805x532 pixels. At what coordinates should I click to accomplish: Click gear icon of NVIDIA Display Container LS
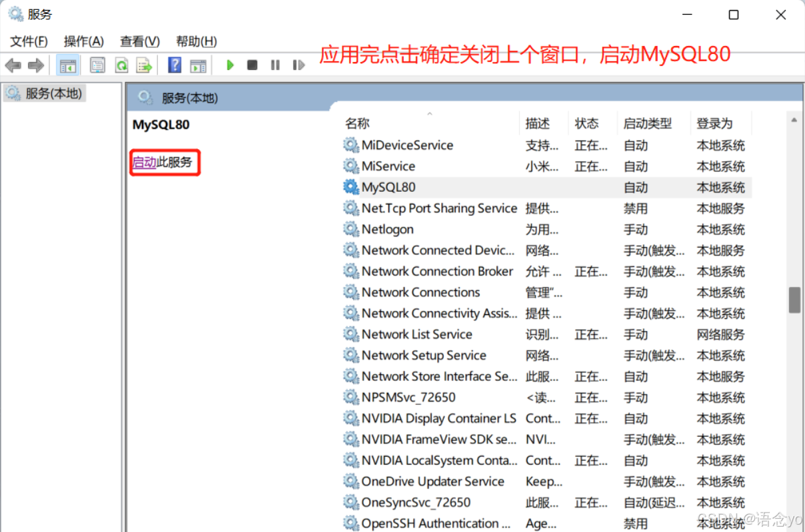coord(351,418)
